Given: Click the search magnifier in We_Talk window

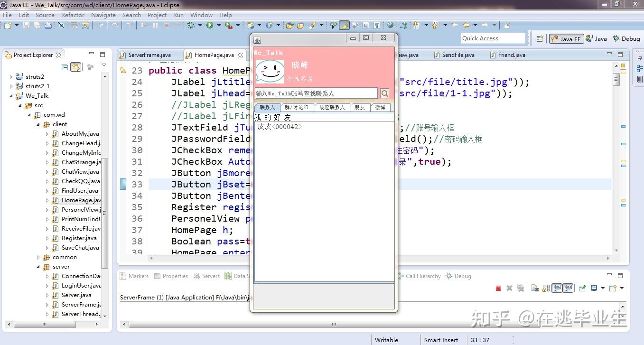Looking at the screenshot, I should pyautogui.click(x=385, y=93).
